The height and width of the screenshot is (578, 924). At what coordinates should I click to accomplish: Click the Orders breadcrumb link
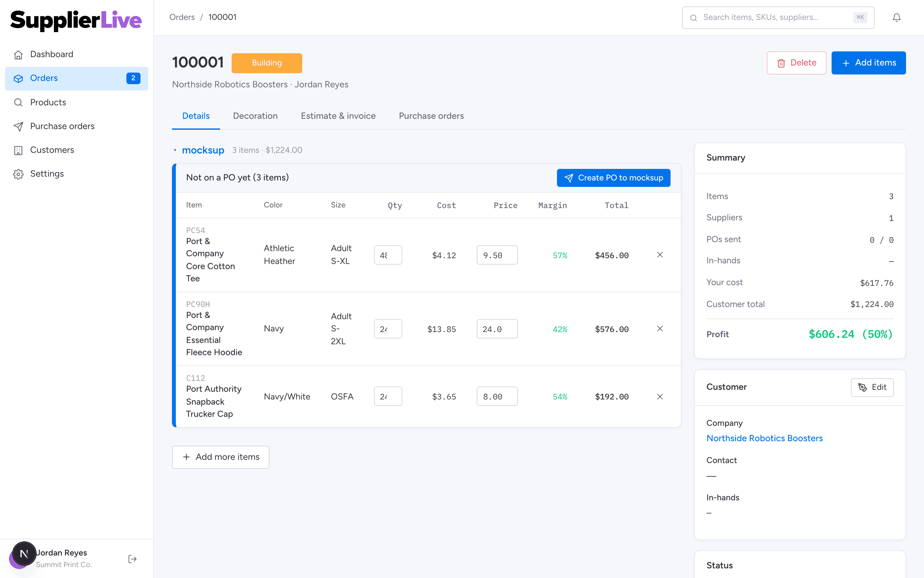pyautogui.click(x=182, y=17)
